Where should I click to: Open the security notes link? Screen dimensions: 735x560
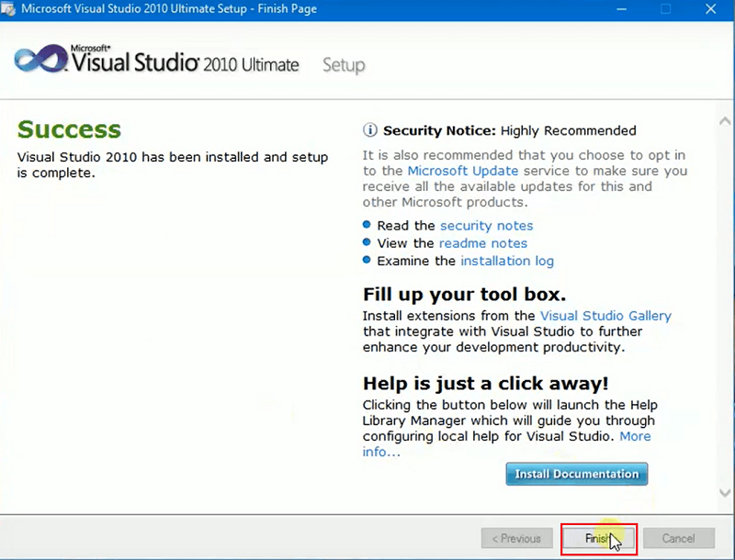click(x=487, y=225)
